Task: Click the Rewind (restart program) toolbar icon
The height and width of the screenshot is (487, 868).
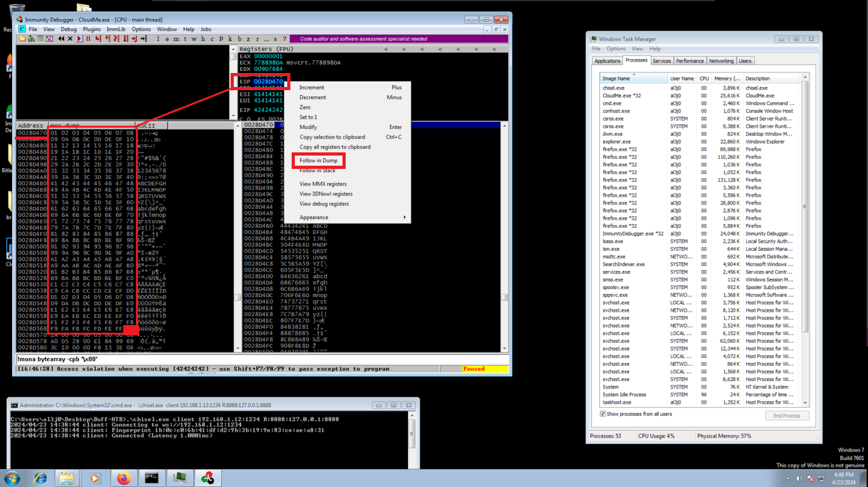Action: click(x=61, y=39)
